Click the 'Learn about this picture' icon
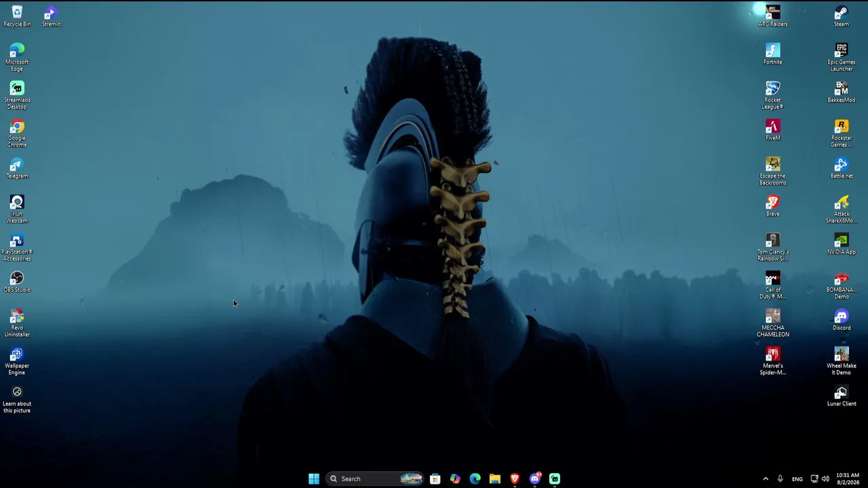This screenshot has height=488, width=868. pyautogui.click(x=17, y=399)
